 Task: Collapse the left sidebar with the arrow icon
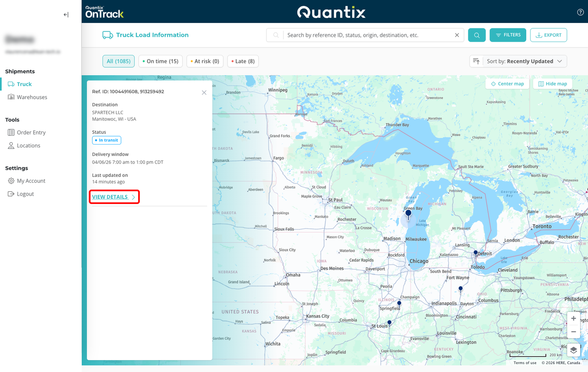coord(66,15)
